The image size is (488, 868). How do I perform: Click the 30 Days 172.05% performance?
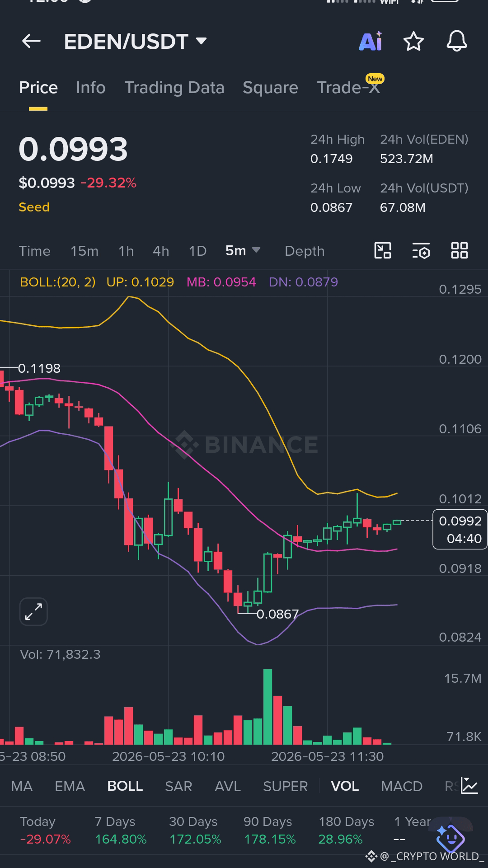coord(195,830)
